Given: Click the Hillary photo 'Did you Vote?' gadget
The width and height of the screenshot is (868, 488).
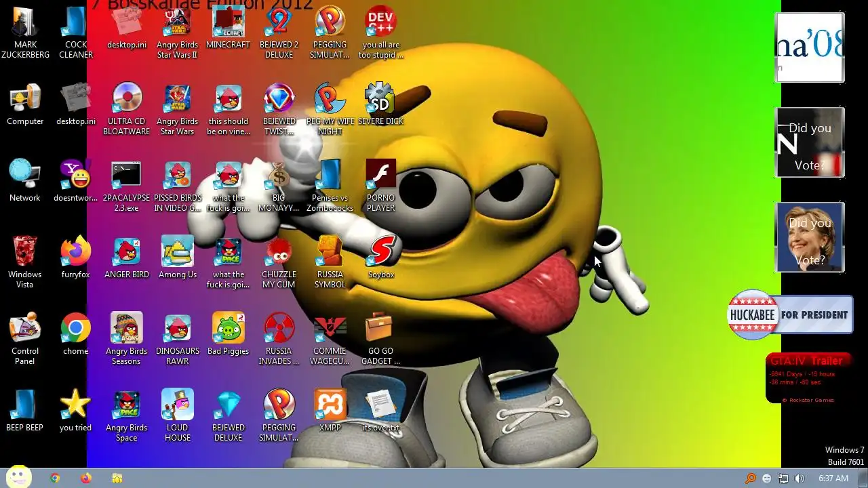Looking at the screenshot, I should (810, 237).
